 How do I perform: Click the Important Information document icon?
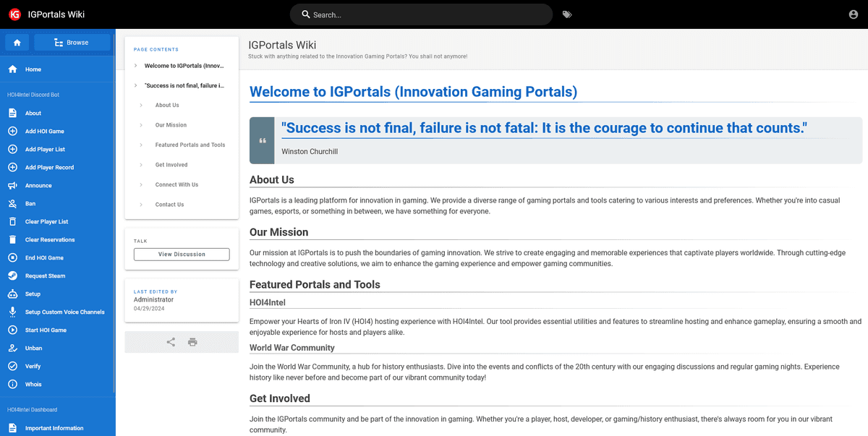click(x=12, y=428)
